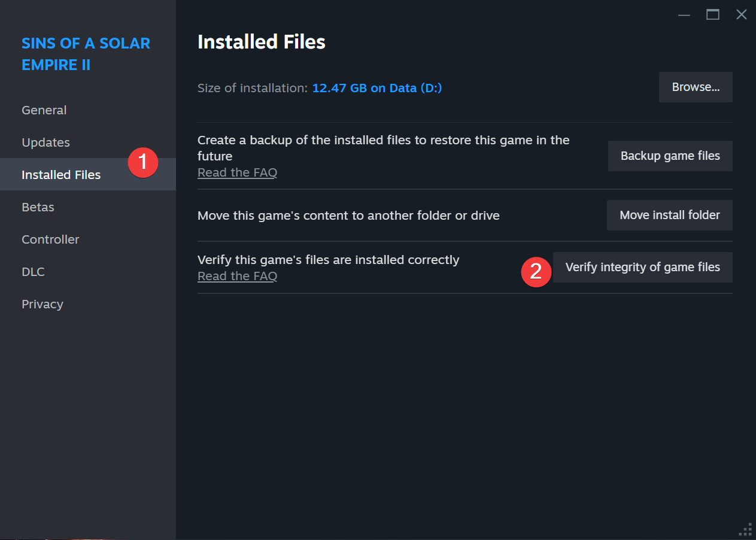Screen dimensions: 756x540
Task: Minimize the properties window
Action: (684, 14)
